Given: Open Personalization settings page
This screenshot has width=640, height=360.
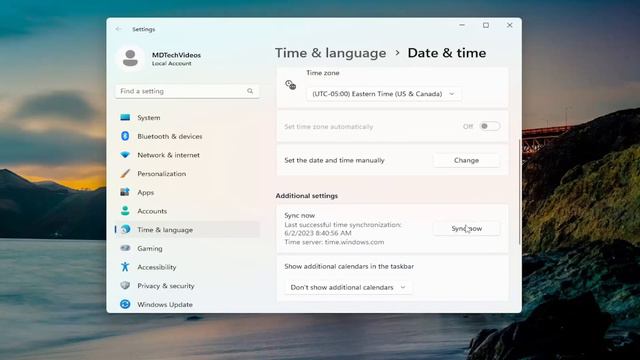Looking at the screenshot, I should 187,173.
